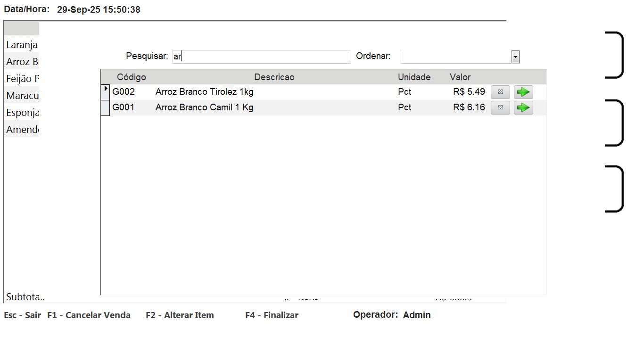
Task: Choose F4 - Finalizar option
Action: [x=272, y=315]
